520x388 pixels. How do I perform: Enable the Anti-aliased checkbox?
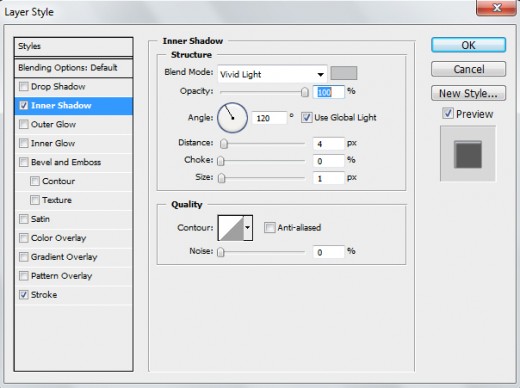click(269, 228)
